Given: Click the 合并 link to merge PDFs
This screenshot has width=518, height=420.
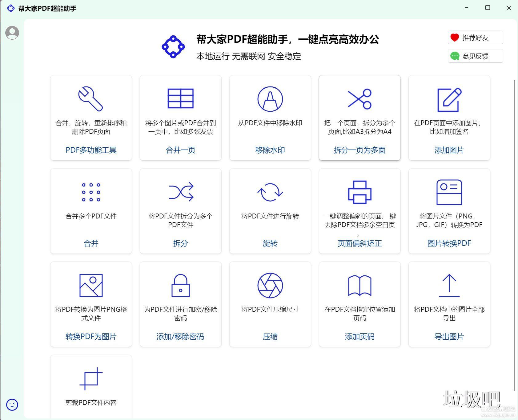Looking at the screenshot, I should 91,243.
